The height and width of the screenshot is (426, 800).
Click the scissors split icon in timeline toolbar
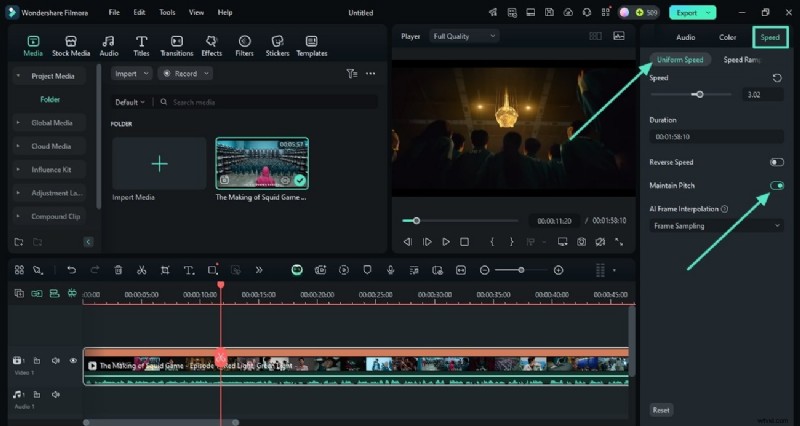pyautogui.click(x=141, y=270)
